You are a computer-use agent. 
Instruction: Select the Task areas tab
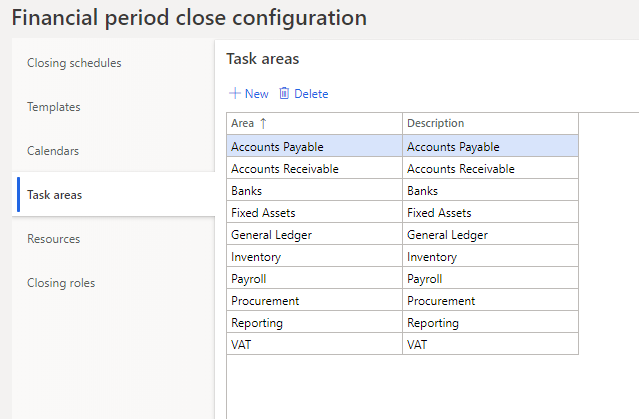coord(55,195)
